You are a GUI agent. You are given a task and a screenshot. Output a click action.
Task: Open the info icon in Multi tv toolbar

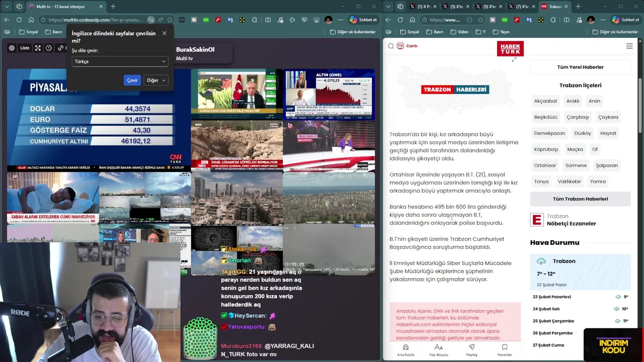pos(49,48)
